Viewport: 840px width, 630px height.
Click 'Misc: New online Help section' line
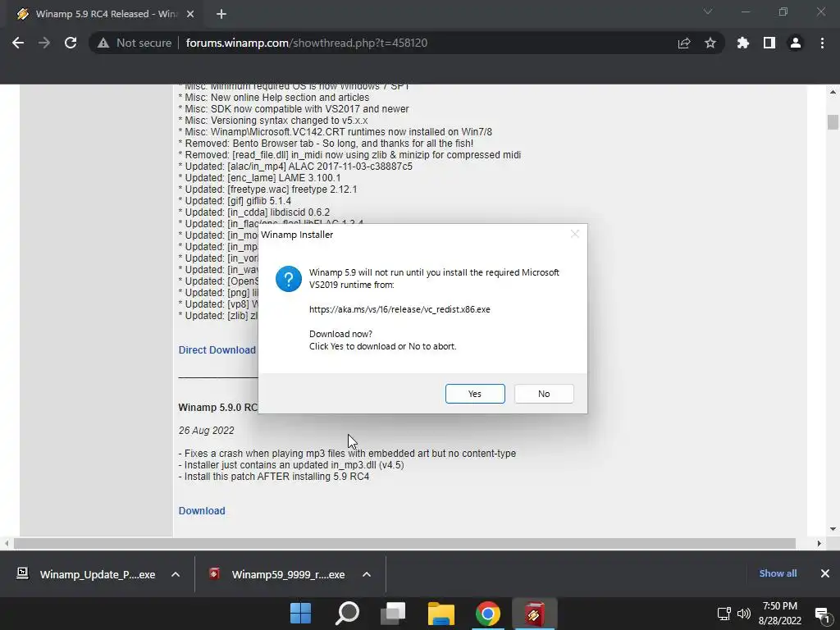pos(274,98)
